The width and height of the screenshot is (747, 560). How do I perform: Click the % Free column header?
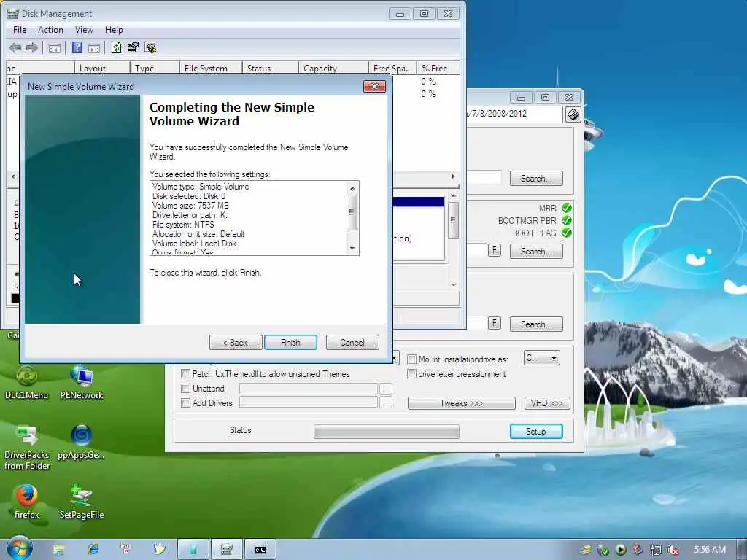[x=438, y=68]
